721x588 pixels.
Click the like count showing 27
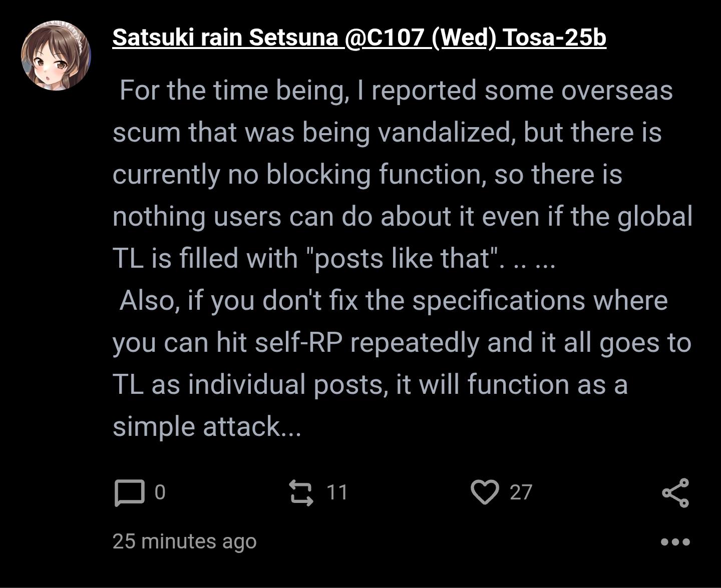[x=521, y=492]
